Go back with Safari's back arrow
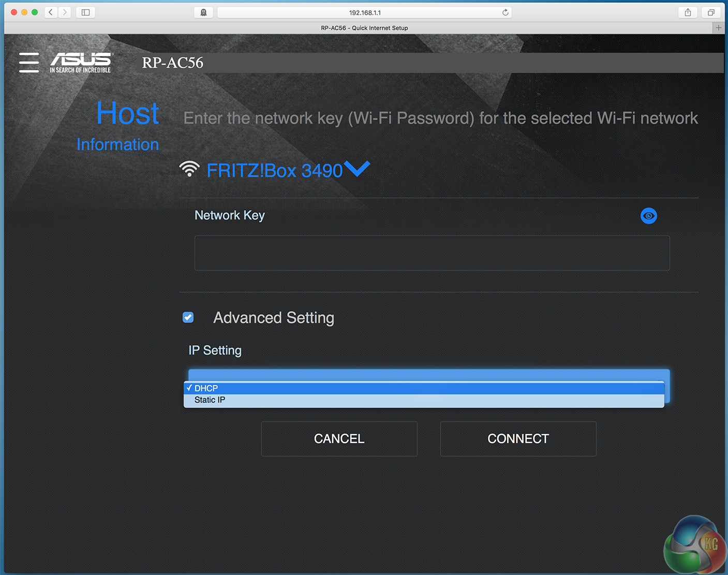 [x=51, y=12]
